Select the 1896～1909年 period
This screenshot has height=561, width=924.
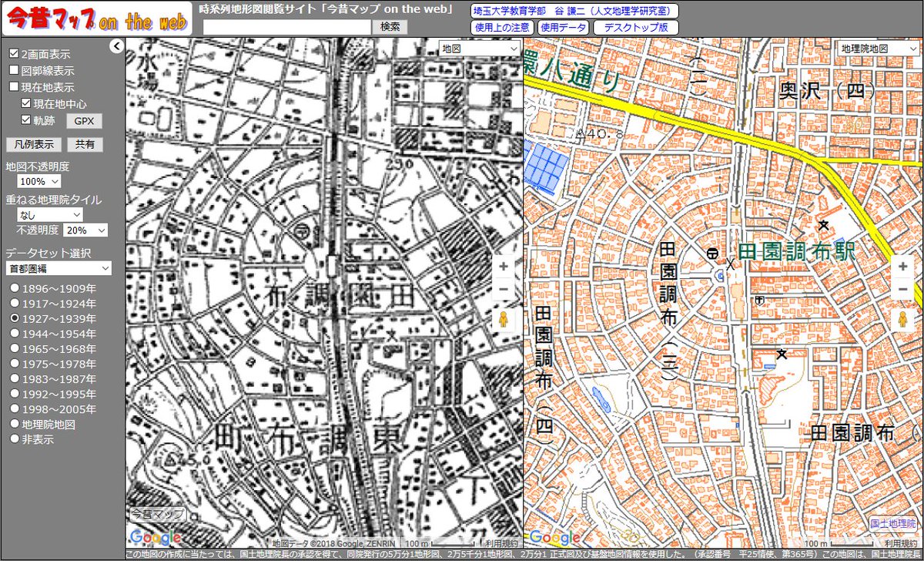[14, 288]
